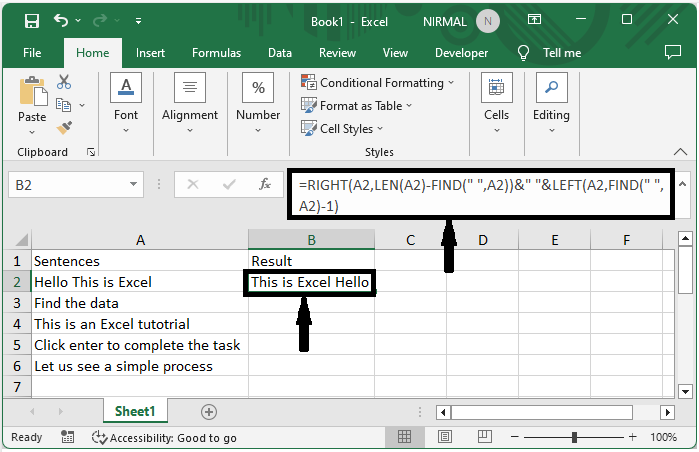Image resolution: width=699 pixels, height=452 pixels.
Task: Open the View tab
Action: (395, 53)
